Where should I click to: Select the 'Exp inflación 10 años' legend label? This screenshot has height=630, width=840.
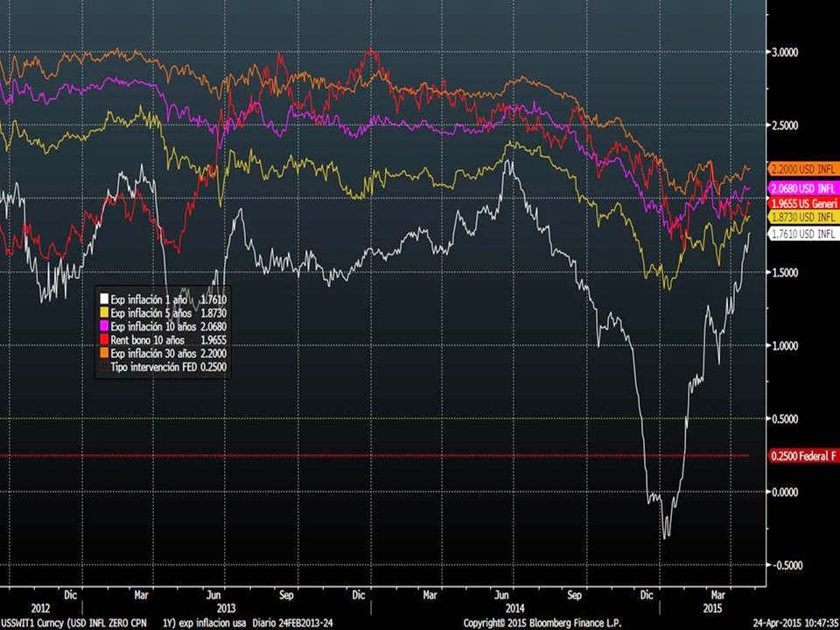point(153,326)
